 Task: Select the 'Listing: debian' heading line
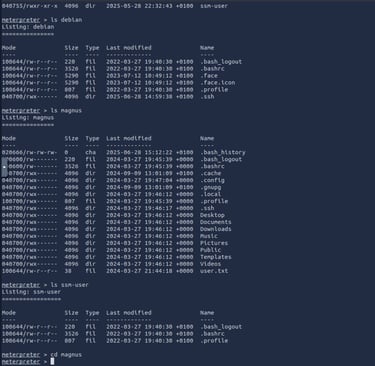[x=28, y=27]
